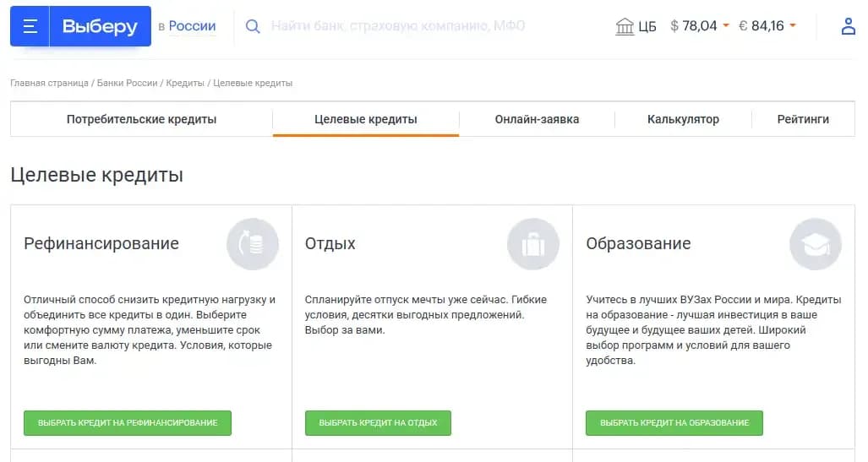The image size is (868, 462).
Task: Click the search magnifier icon
Action: pyautogui.click(x=253, y=26)
